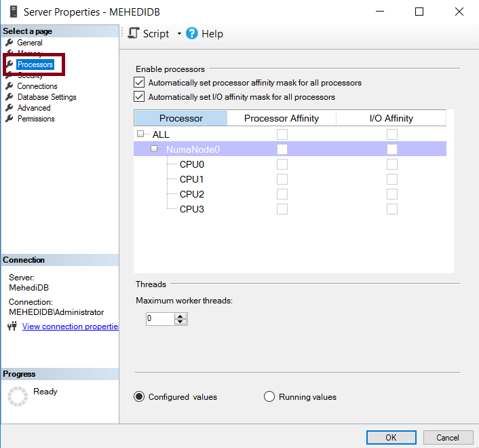Click the OK button
This screenshot has width=479, height=448.
click(391, 438)
